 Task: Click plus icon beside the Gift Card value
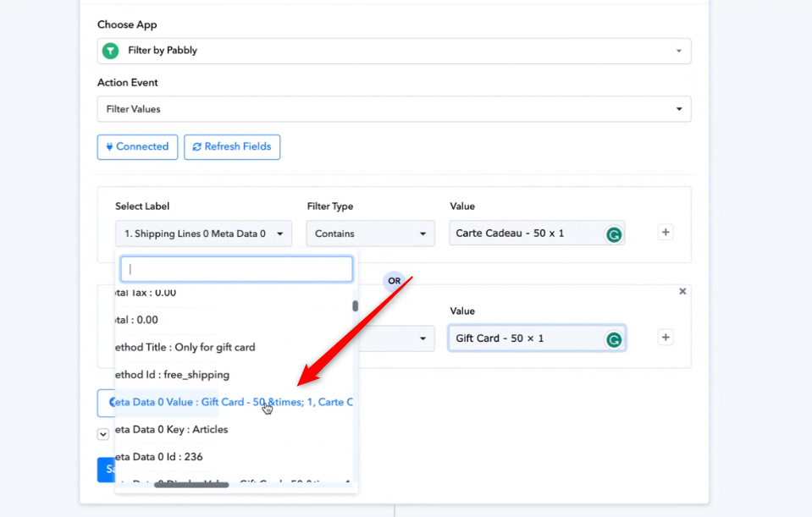pos(666,338)
